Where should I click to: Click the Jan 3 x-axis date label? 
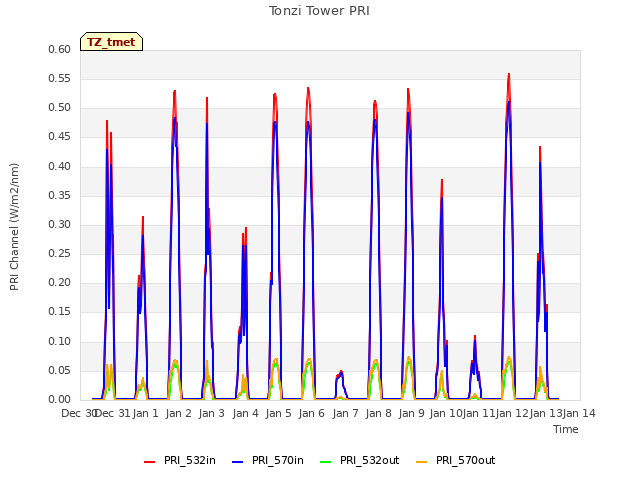212,413
